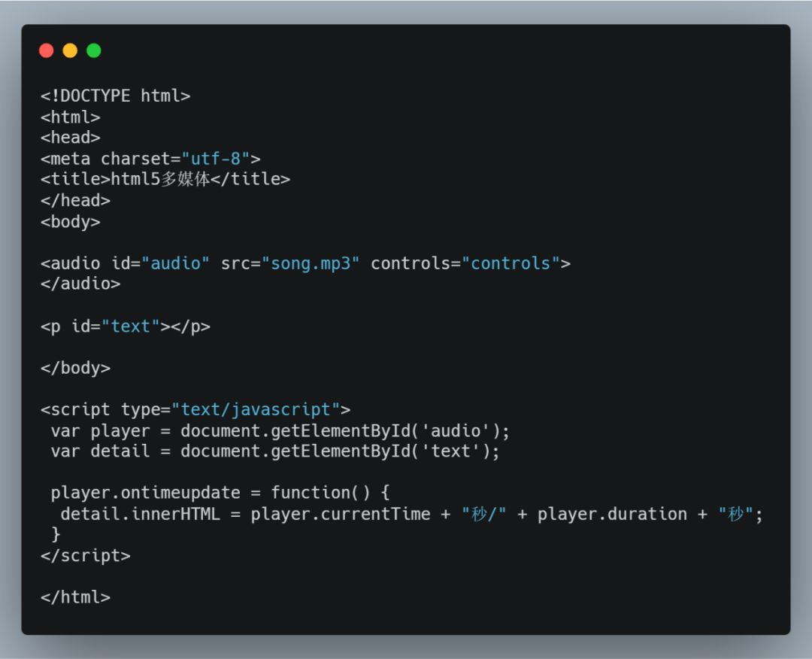The image size is (812, 659).
Task: Click the opening <body> tag
Action: (x=70, y=222)
